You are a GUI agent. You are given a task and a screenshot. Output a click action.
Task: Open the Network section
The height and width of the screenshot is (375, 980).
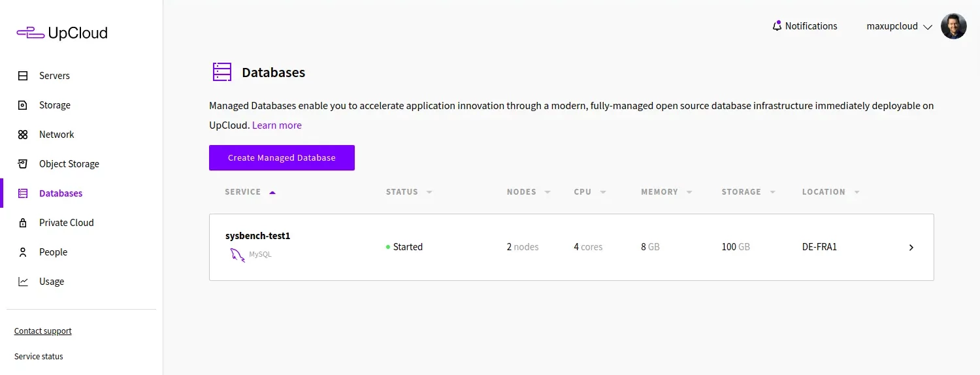57,135
